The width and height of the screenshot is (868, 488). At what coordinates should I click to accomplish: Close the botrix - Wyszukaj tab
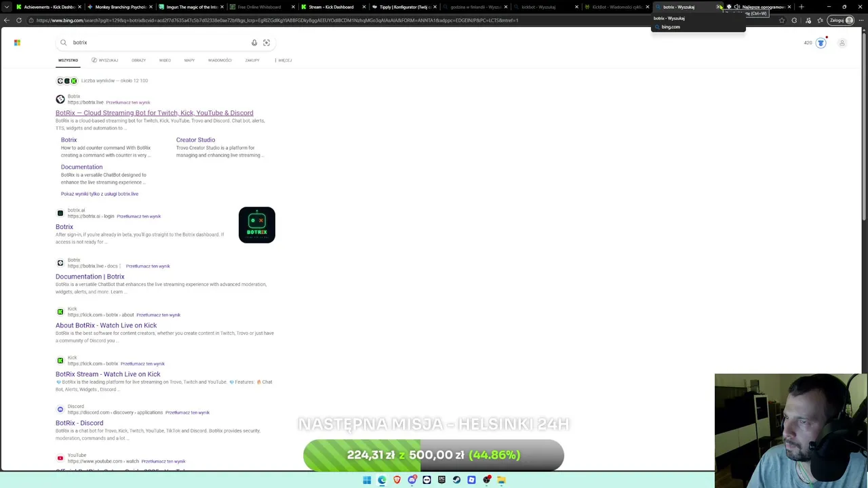(719, 7)
